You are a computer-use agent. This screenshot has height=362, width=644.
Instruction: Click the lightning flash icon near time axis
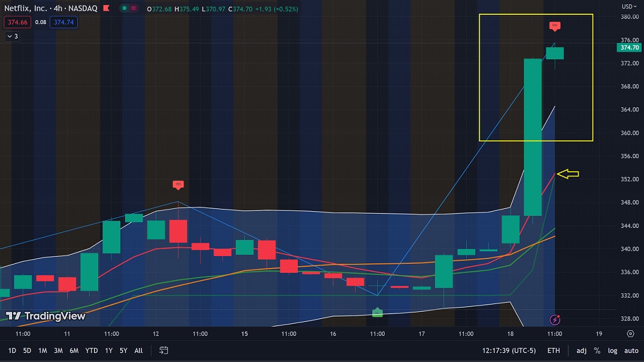coord(555,320)
